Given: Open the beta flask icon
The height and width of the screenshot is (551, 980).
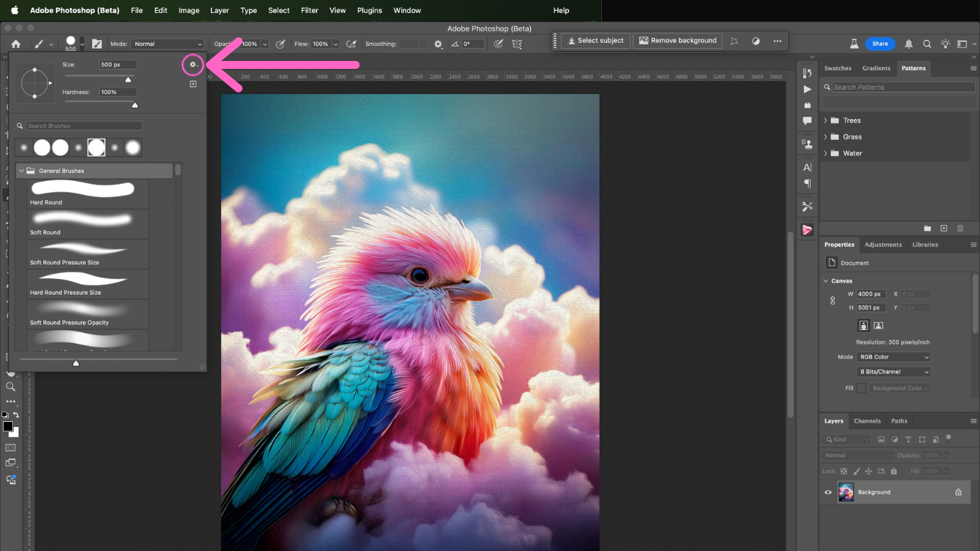Looking at the screenshot, I should point(854,44).
